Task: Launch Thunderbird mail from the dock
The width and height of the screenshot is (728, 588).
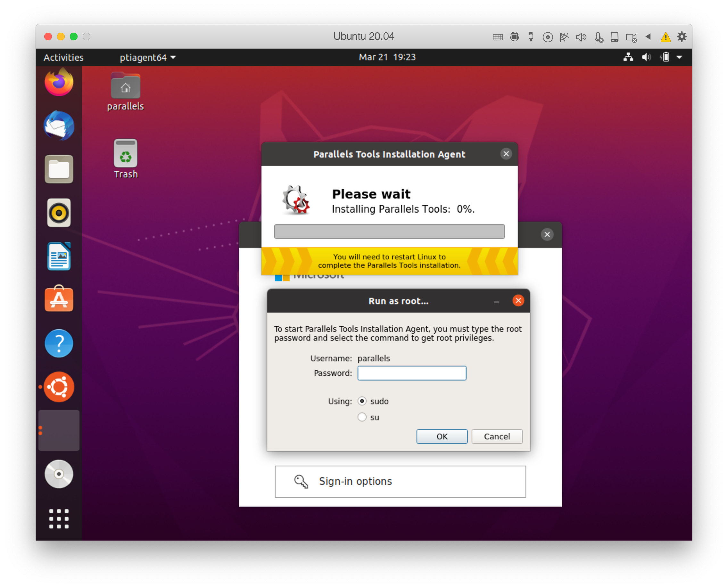Action: click(59, 126)
